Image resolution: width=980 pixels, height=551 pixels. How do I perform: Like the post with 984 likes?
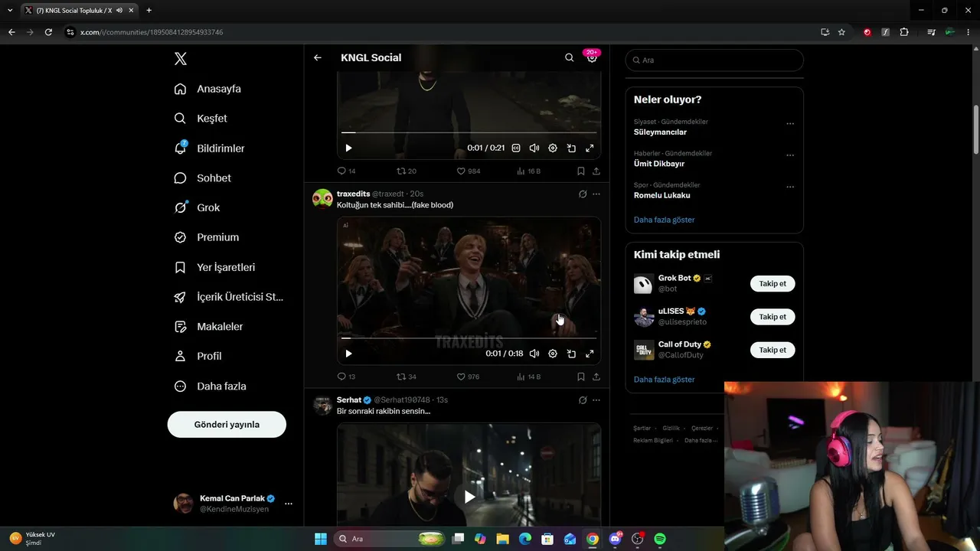point(469,171)
